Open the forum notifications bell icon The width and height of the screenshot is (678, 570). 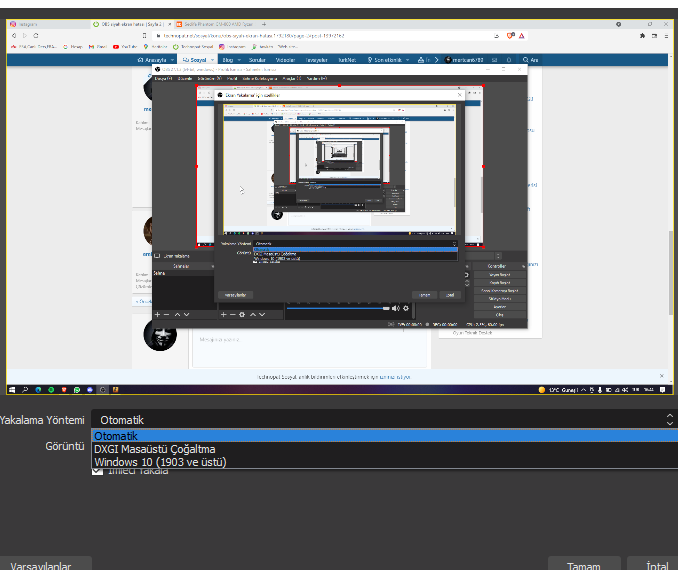click(509, 60)
